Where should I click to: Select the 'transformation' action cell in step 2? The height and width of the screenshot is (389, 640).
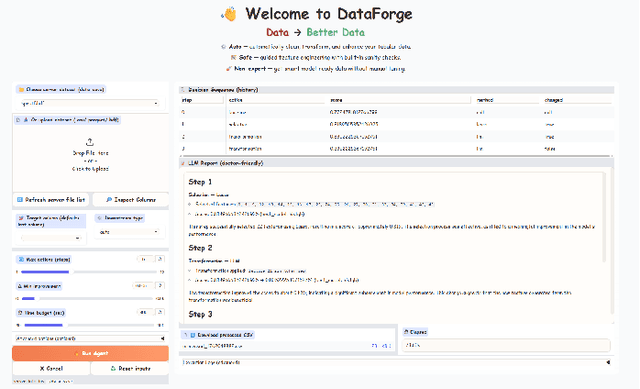click(x=277, y=137)
